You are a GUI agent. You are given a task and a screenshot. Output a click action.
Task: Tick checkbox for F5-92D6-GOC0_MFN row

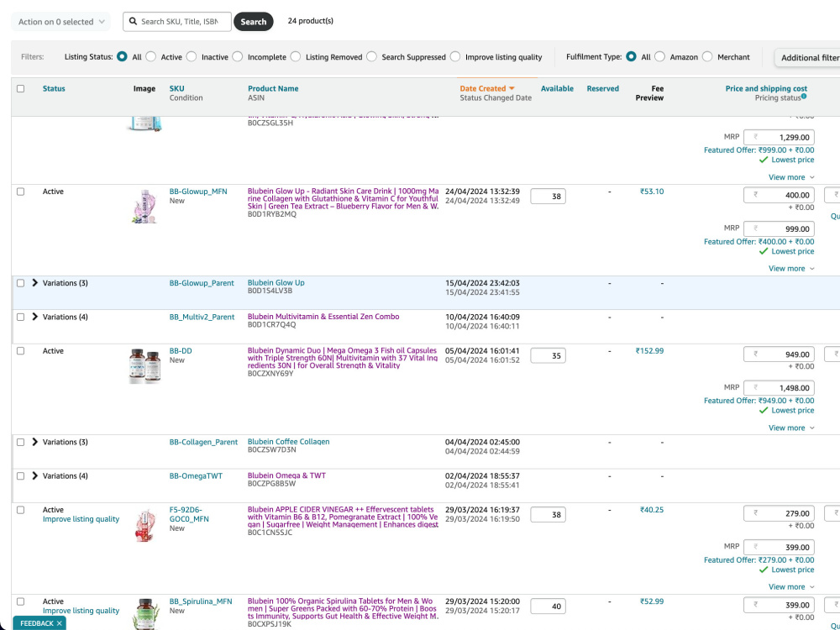(20, 510)
